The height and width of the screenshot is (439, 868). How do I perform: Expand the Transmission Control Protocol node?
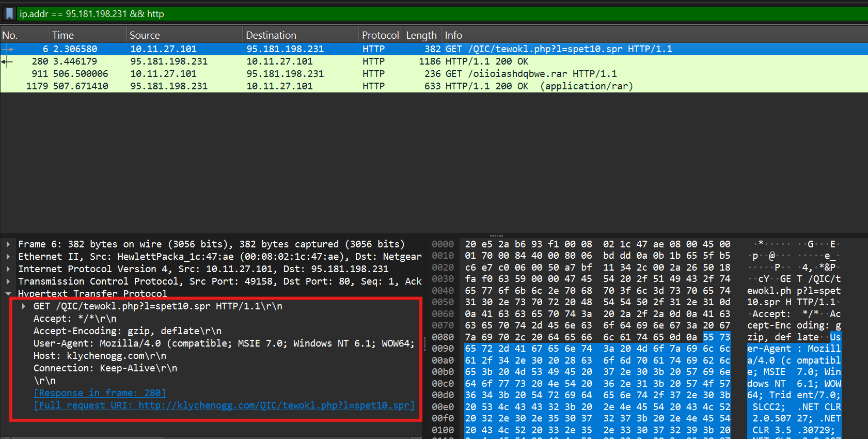tap(8, 281)
